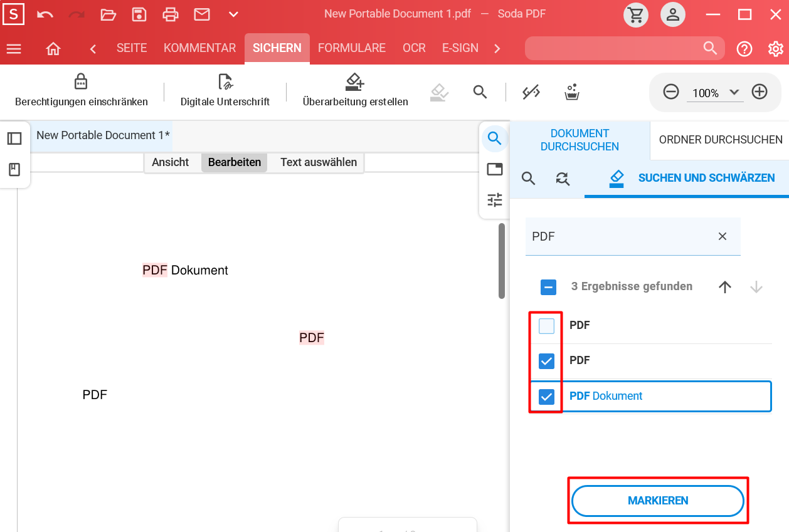Move ribbon tabs left with the chevron
The image size is (789, 532).
[93, 49]
